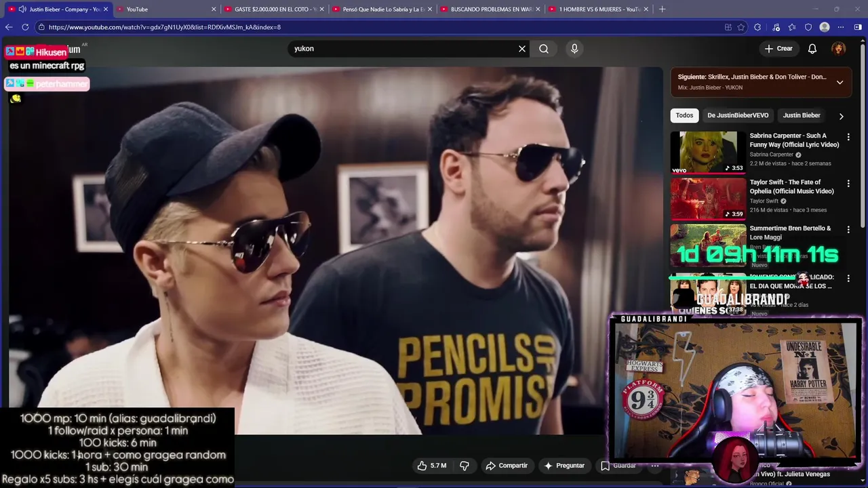Select the Todos filter chip

tap(684, 115)
